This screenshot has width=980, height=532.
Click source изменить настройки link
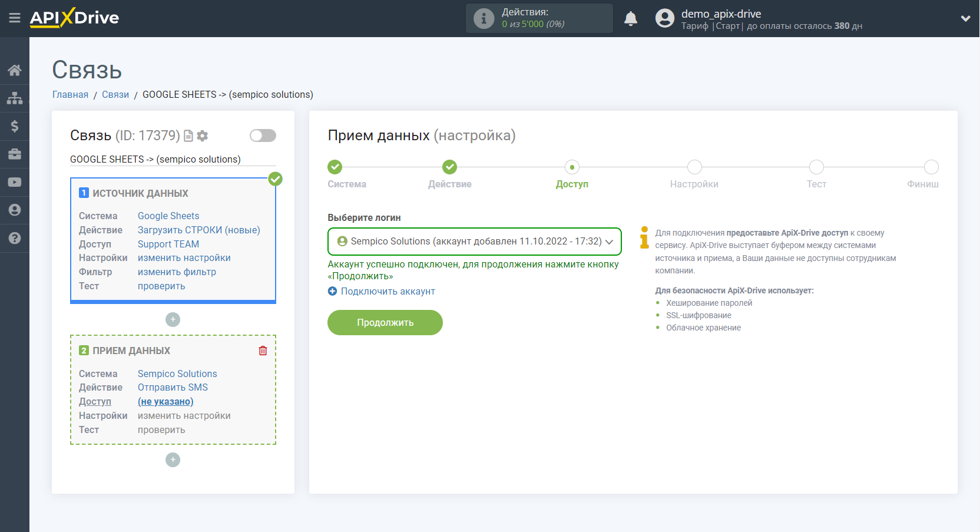184,258
